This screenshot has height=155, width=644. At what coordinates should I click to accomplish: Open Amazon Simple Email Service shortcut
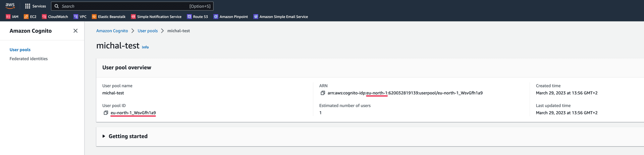[280, 17]
